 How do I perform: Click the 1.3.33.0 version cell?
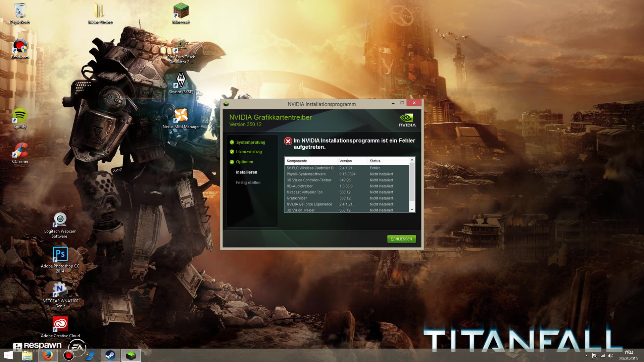pos(346,186)
